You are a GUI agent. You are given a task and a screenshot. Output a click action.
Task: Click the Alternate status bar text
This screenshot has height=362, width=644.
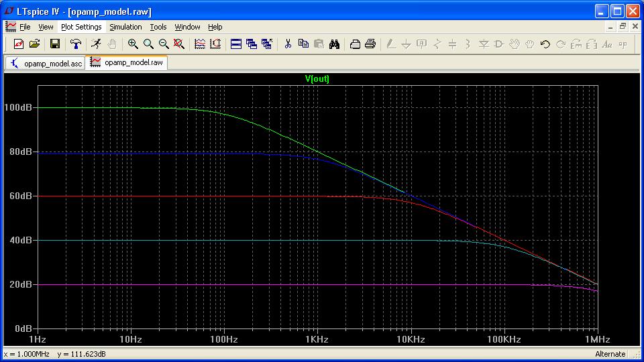pyautogui.click(x=610, y=354)
